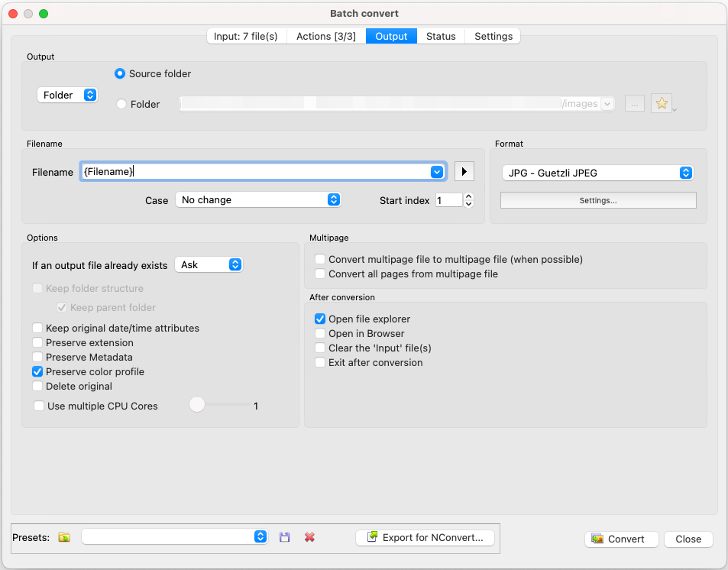This screenshot has height=570, width=728.
Task: Uncheck Open file explorer option
Action: point(321,319)
